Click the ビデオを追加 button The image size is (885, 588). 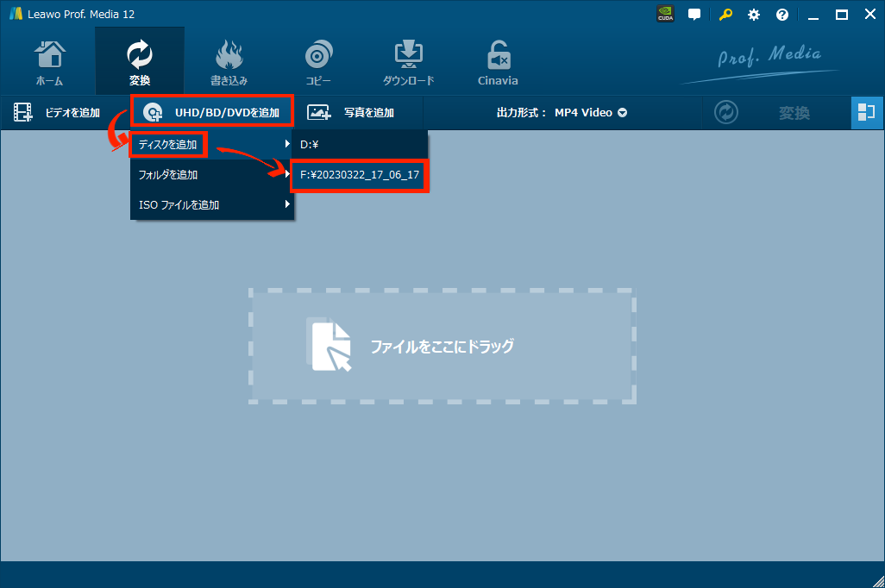(59, 113)
